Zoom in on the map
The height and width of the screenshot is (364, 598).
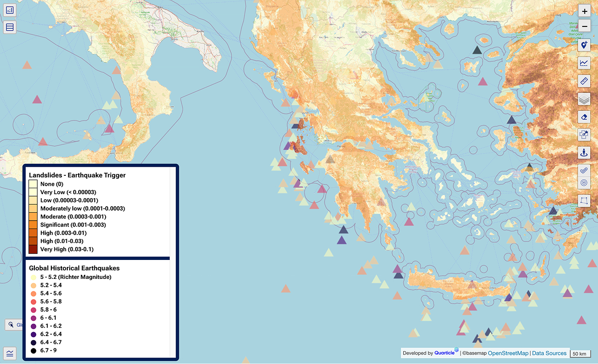click(x=584, y=10)
